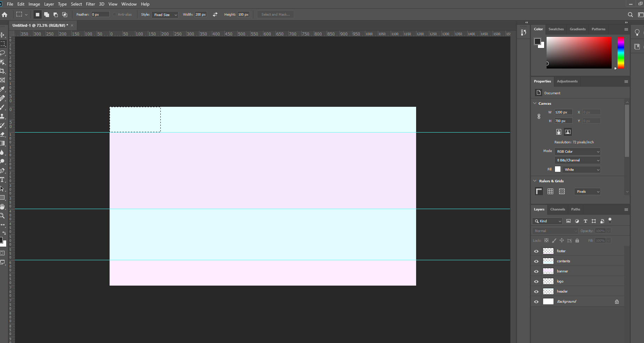Select the Hand tool
Image resolution: width=644 pixels, height=343 pixels.
(x=2, y=207)
